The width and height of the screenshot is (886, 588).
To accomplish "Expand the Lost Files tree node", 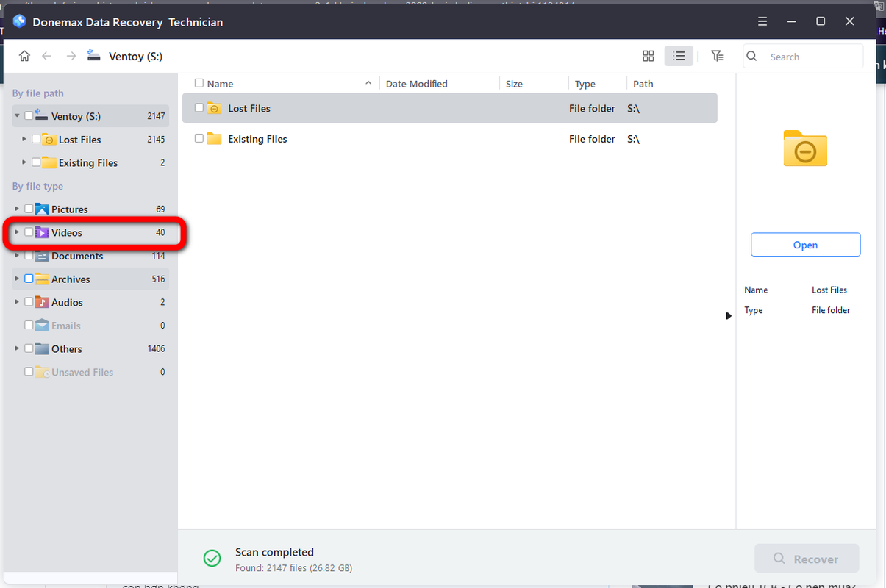I will click(x=24, y=140).
